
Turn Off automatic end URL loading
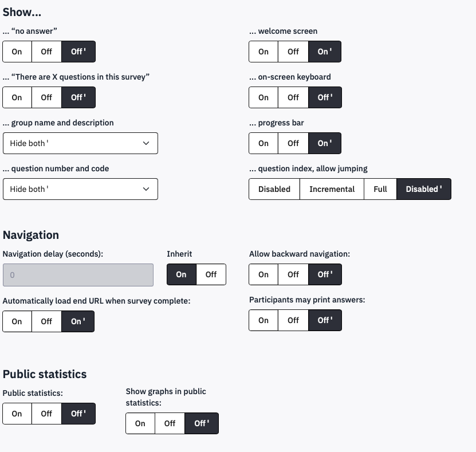pos(46,321)
